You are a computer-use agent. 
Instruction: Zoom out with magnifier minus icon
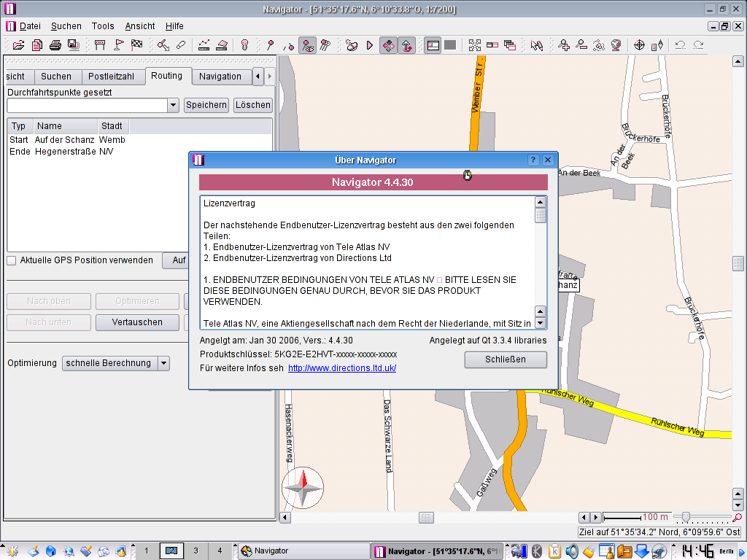pyautogui.click(x=581, y=45)
